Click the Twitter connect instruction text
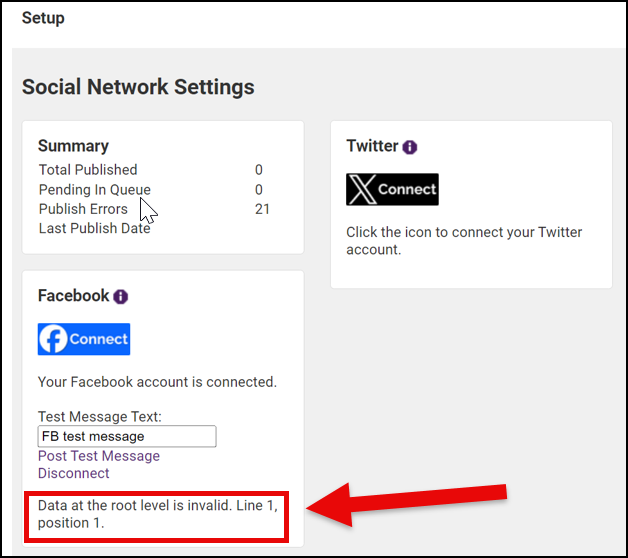This screenshot has height=558, width=628. 464,241
